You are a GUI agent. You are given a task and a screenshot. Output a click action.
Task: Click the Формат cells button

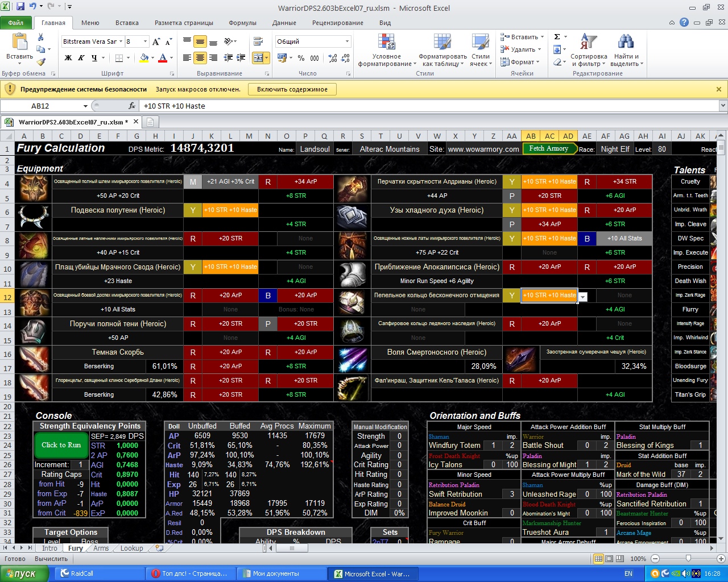tap(520, 62)
